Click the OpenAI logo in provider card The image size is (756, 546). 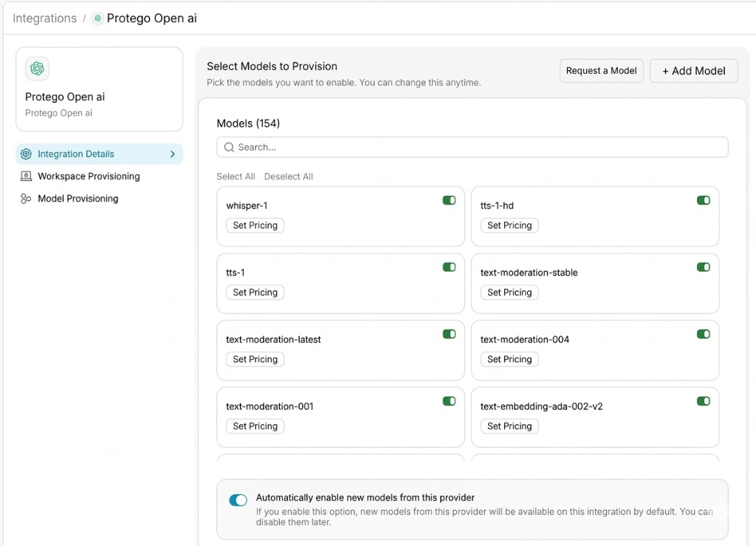[x=37, y=69]
